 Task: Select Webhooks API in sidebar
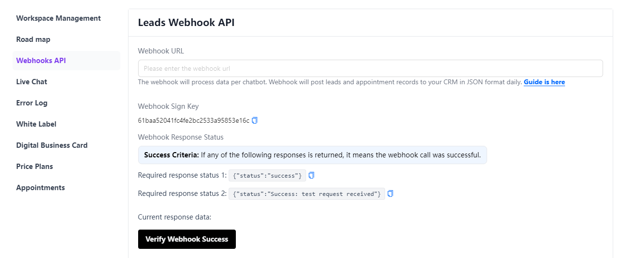[x=41, y=61]
